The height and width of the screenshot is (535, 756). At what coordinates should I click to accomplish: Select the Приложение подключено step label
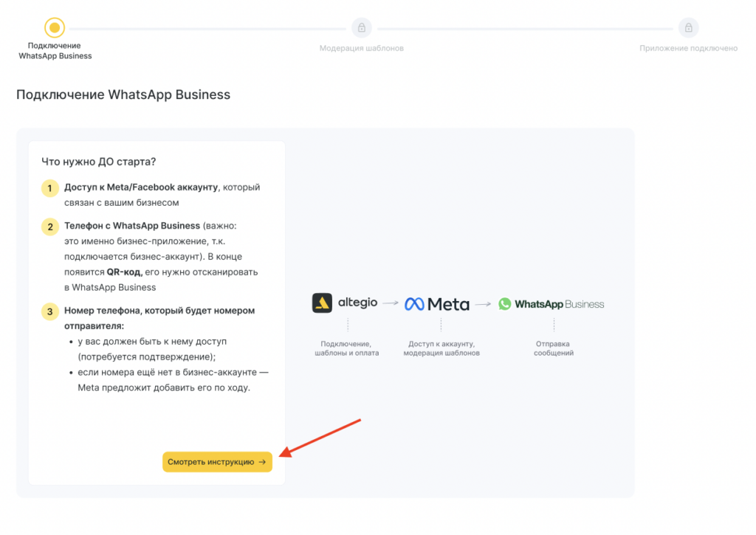pos(688,49)
